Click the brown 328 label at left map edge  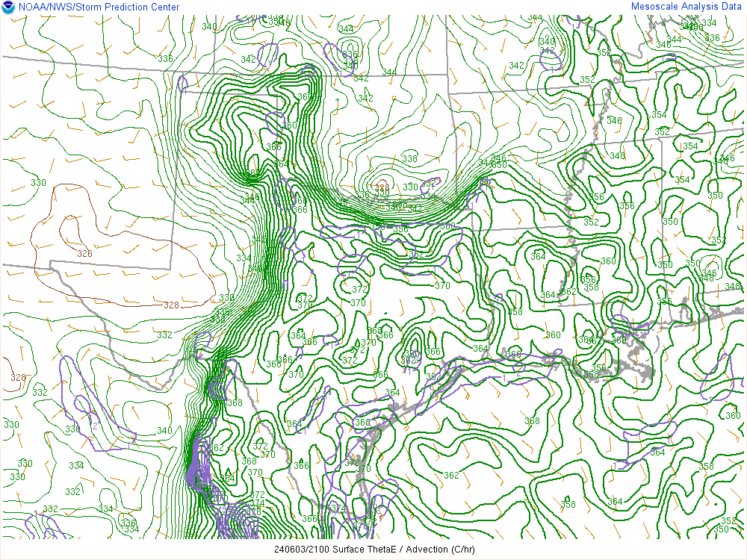[x=18, y=378]
